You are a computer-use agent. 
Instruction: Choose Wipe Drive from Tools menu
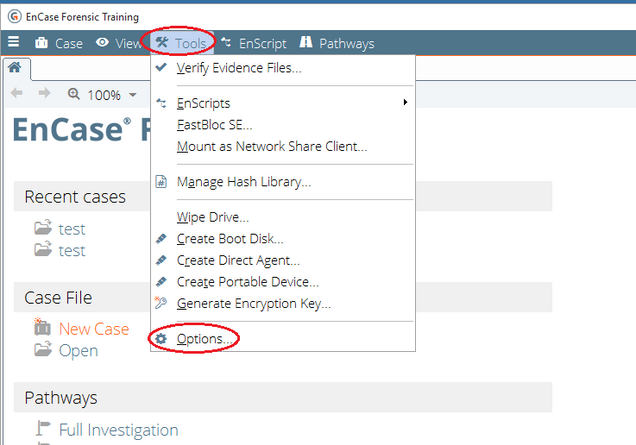(x=212, y=217)
